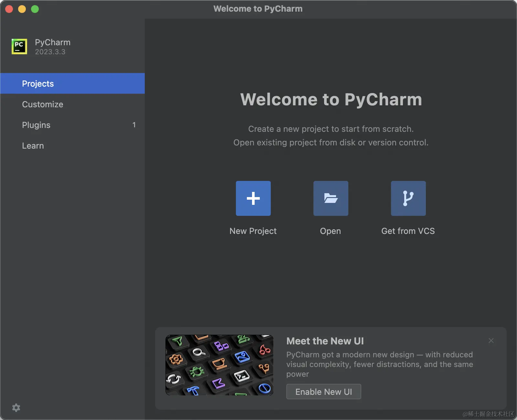Select the Projects tab
Screen dimensions: 517x420
pyautogui.click(x=72, y=83)
